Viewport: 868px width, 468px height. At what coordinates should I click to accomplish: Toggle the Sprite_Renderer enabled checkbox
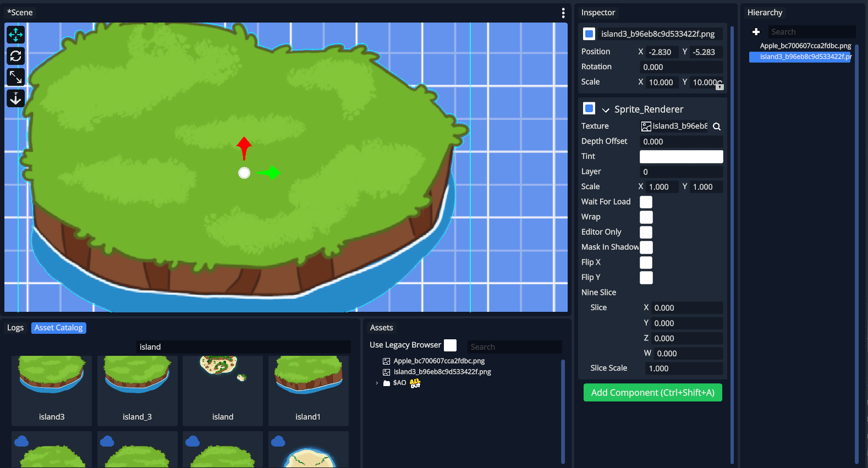tap(589, 108)
